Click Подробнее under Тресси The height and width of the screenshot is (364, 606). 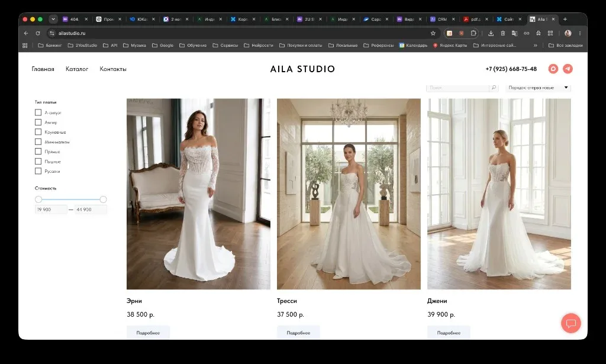coord(298,332)
